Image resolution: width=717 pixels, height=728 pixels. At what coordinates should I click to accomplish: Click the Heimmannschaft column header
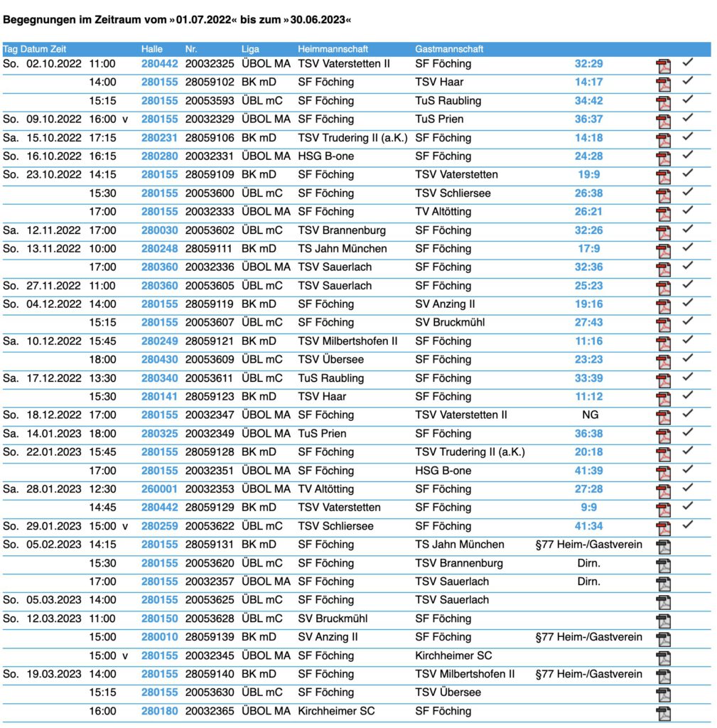click(328, 49)
